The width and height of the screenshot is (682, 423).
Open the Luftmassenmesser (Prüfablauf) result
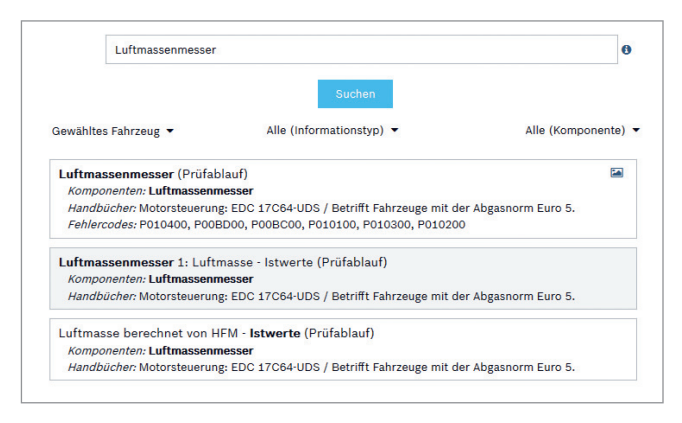point(153,174)
